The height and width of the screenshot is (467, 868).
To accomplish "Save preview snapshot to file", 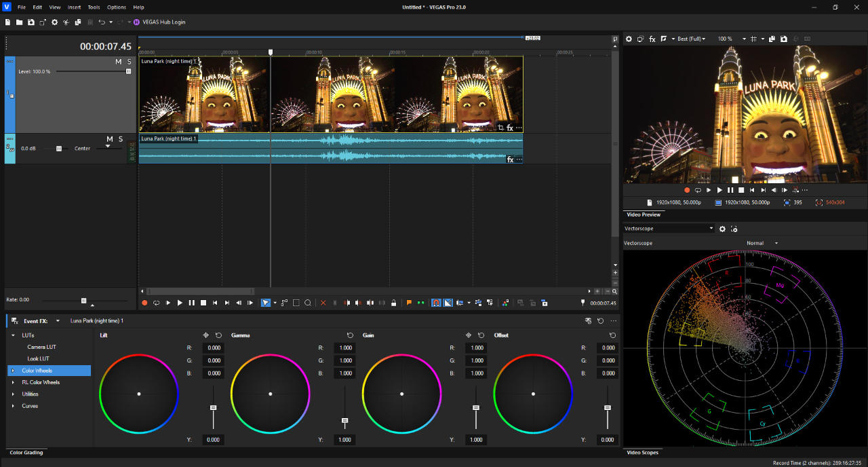I will (784, 39).
